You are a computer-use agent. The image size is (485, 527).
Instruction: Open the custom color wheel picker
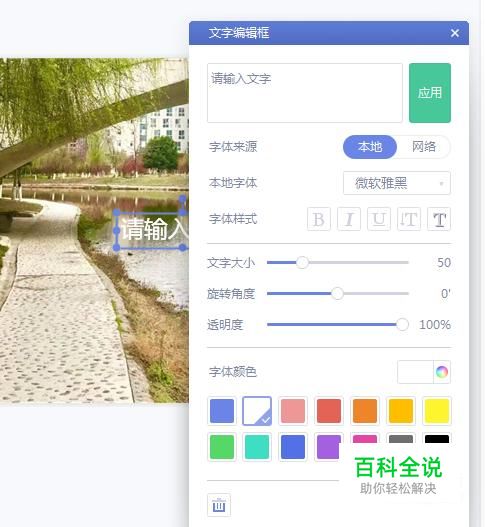click(x=442, y=372)
